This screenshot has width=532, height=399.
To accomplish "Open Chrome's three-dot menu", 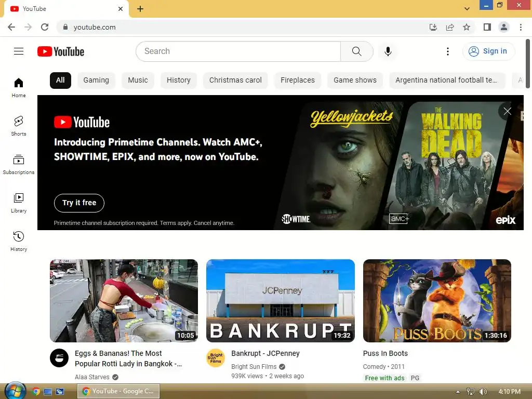I will click(521, 27).
